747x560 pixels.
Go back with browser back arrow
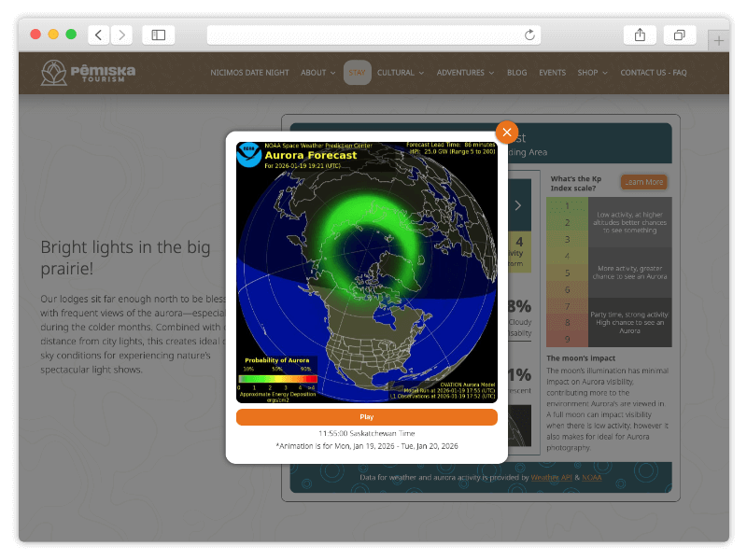99,35
